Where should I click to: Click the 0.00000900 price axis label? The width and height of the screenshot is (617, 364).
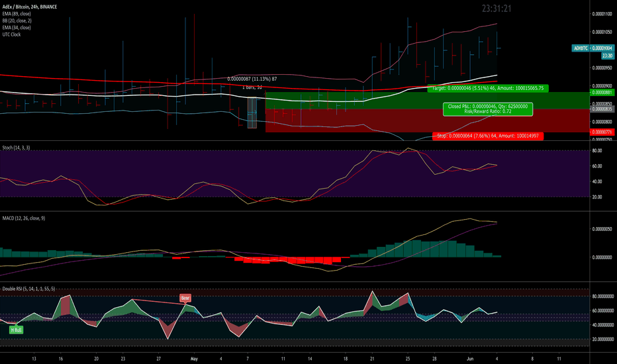coord(602,86)
